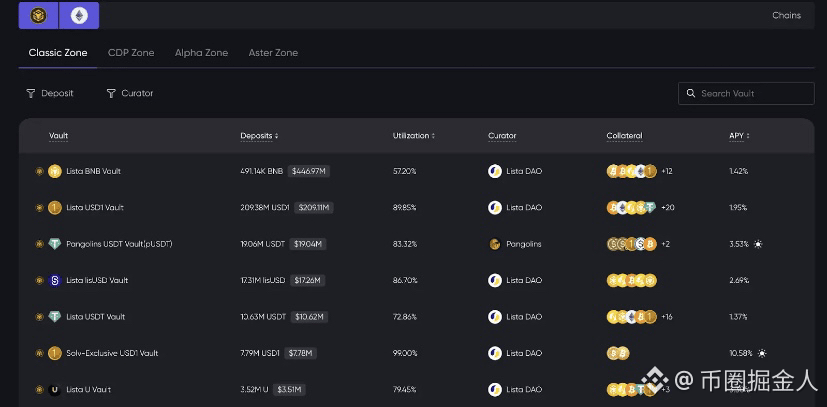Image resolution: width=827 pixels, height=407 pixels.
Task: Open the Deposit filter dropdown
Action: pyautogui.click(x=50, y=93)
